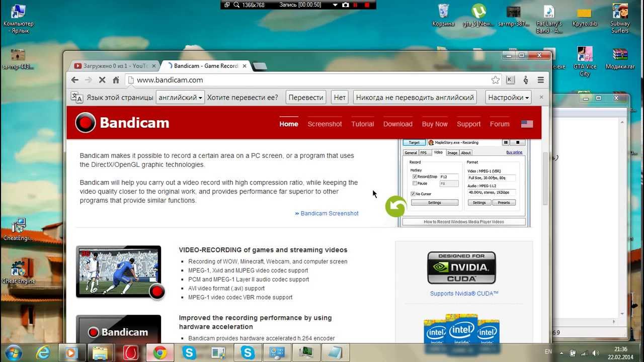Pause recording in the Bandicam recorder bar
Viewport: 644px width, 362px height.
tap(355, 5)
